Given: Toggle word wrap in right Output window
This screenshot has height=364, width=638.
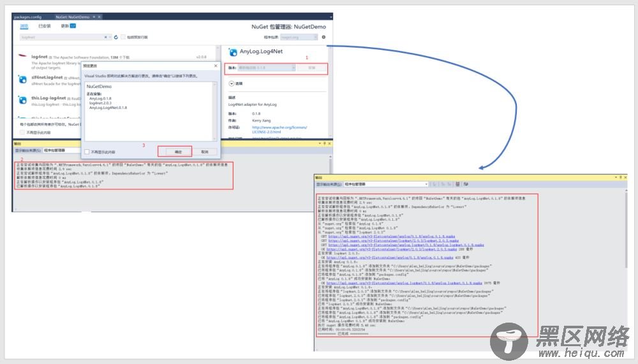Looking at the screenshot, I should 466,184.
